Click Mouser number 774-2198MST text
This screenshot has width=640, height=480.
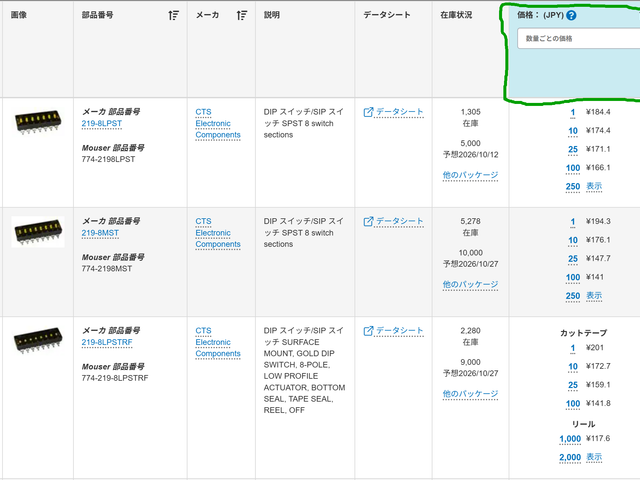coord(107,269)
